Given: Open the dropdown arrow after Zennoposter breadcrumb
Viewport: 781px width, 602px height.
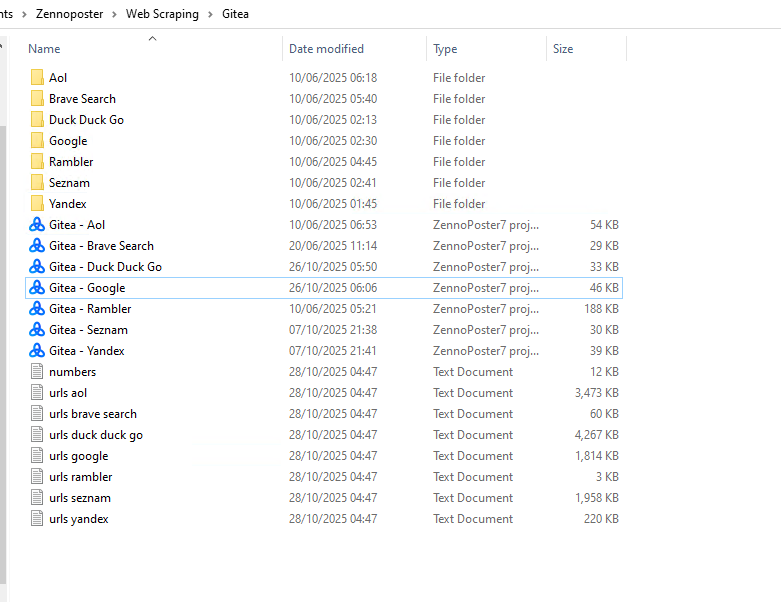Looking at the screenshot, I should (114, 14).
